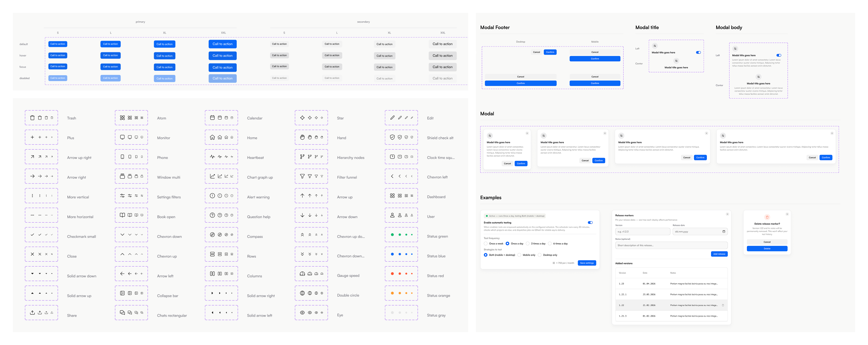Select the Once a week radio option
Screen dimensions: 868x345
pyautogui.click(x=486, y=244)
